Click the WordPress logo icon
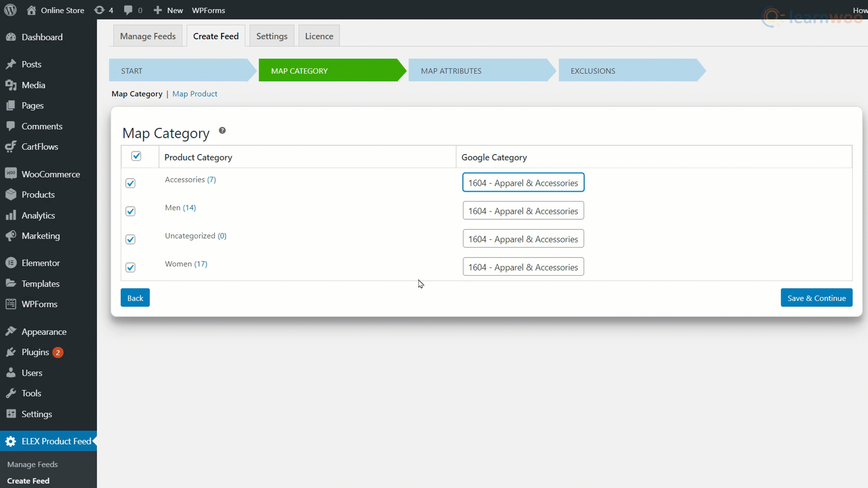868x488 pixels. [10, 10]
